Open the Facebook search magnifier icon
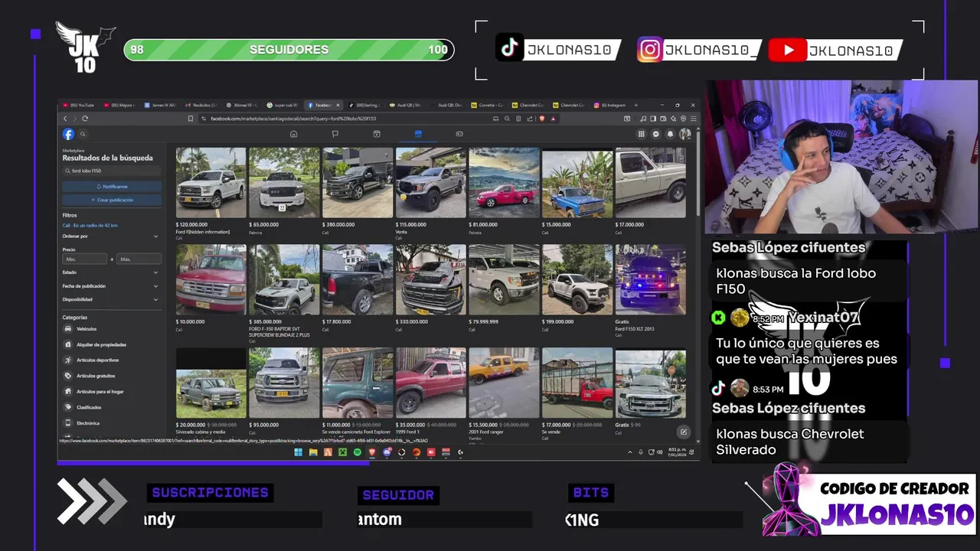Screen dimensions: 980x551 (83, 134)
